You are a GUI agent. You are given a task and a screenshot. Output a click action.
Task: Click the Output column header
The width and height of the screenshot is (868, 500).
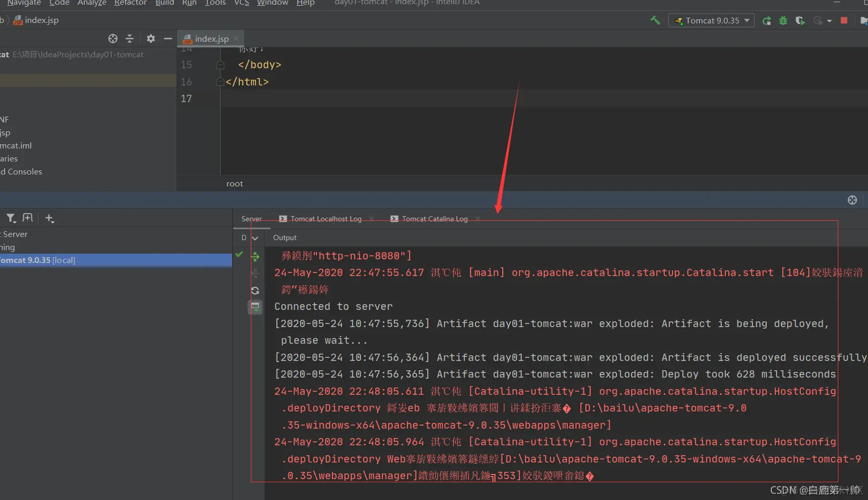pos(285,238)
